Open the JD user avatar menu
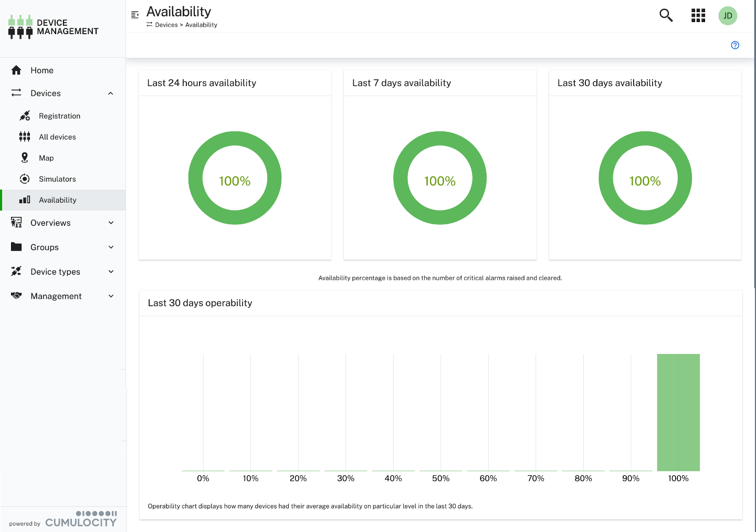 tap(728, 16)
